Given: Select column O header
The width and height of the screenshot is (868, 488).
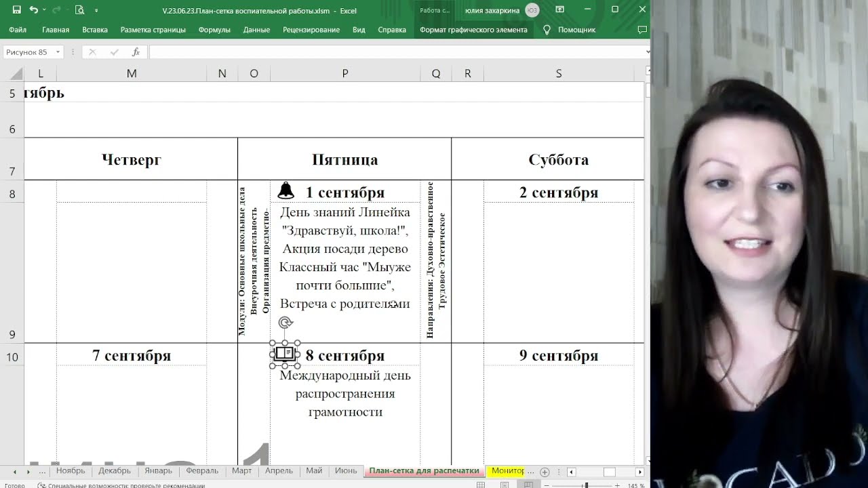Looking at the screenshot, I should point(254,73).
